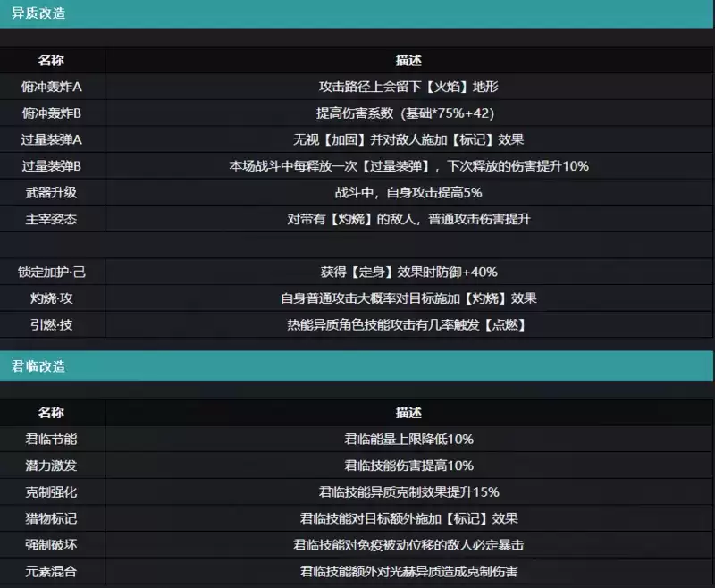715x588 pixels.
Task: Click the description 君临能量上限降低10%
Action: pos(408,440)
